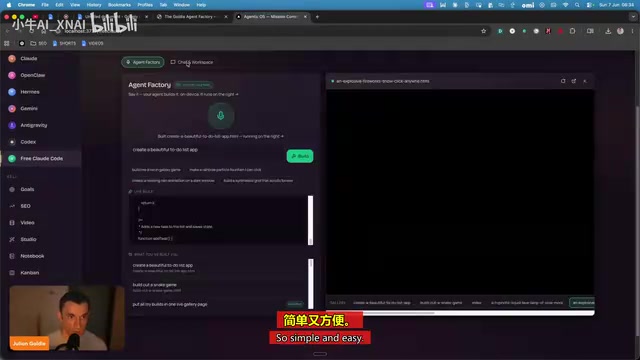Image resolution: width=640 pixels, height=360 pixels.
Task: Click the built items list scrollbar
Action: click(x=311, y=284)
